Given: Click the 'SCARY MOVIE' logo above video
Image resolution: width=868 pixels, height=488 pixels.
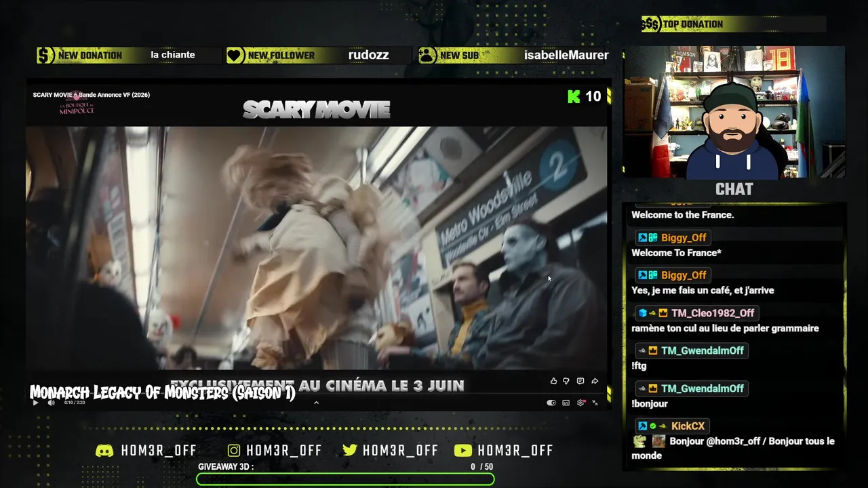Looking at the screenshot, I should 316,109.
